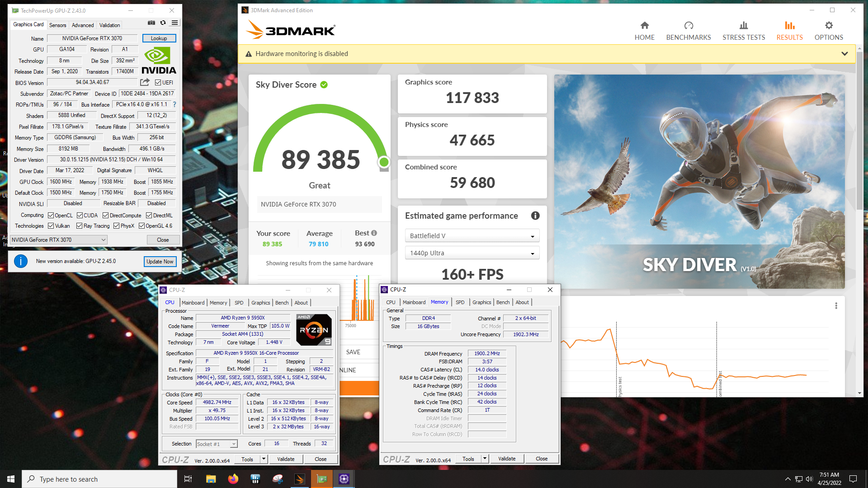Open 3DMark Options gear icon

tap(829, 25)
